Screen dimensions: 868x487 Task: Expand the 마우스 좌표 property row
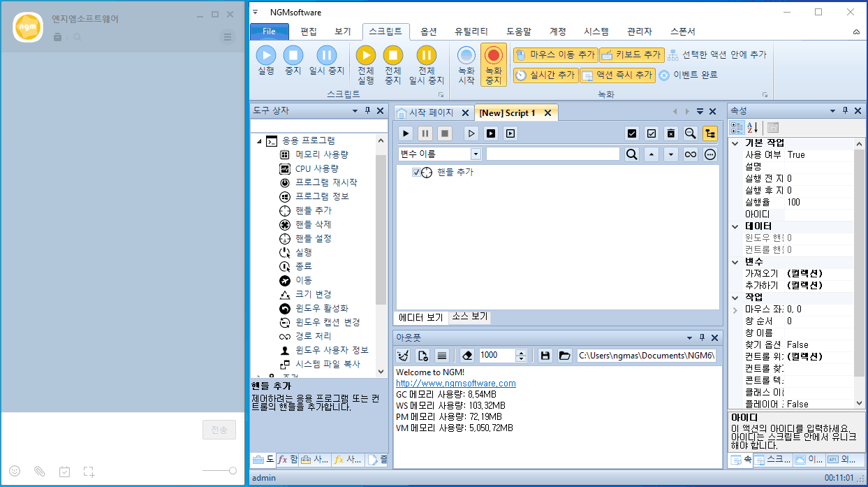(735, 310)
